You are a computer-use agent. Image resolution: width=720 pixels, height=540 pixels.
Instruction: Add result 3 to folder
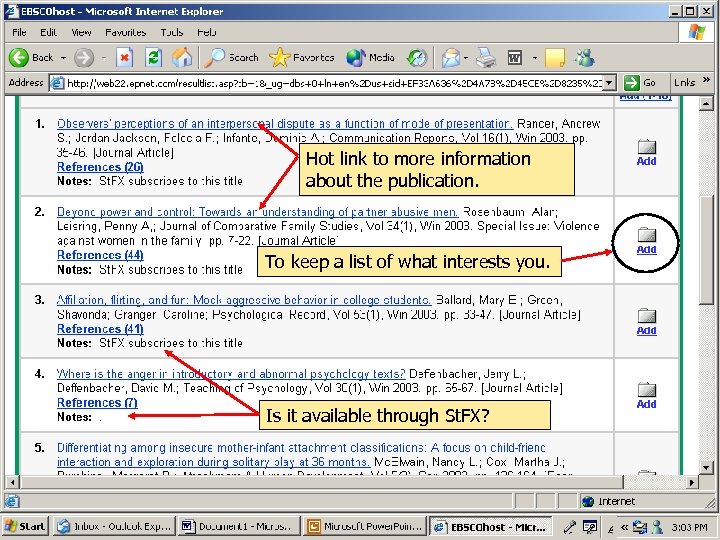coord(647,322)
